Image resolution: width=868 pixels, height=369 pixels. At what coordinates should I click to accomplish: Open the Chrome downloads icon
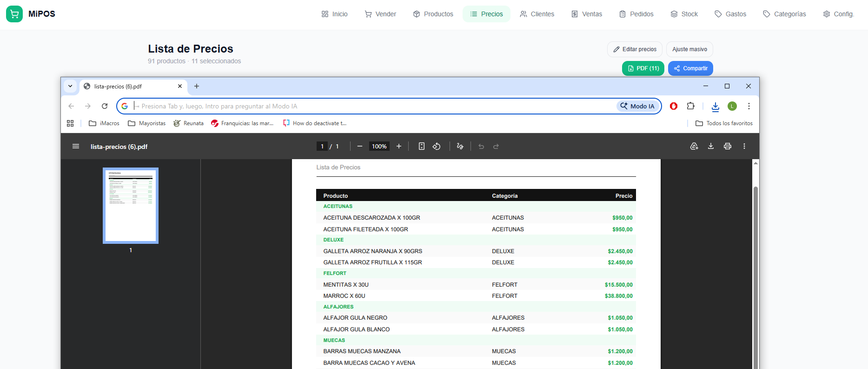pyautogui.click(x=715, y=107)
